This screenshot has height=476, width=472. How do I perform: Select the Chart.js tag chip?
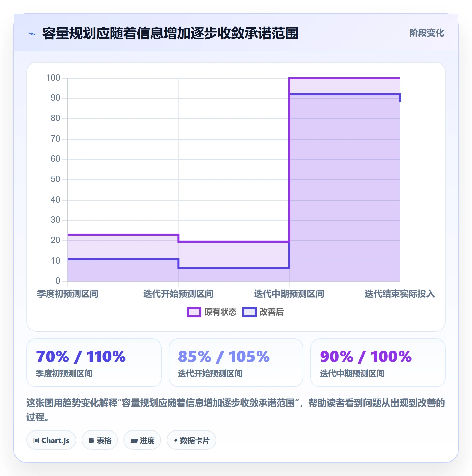51,440
